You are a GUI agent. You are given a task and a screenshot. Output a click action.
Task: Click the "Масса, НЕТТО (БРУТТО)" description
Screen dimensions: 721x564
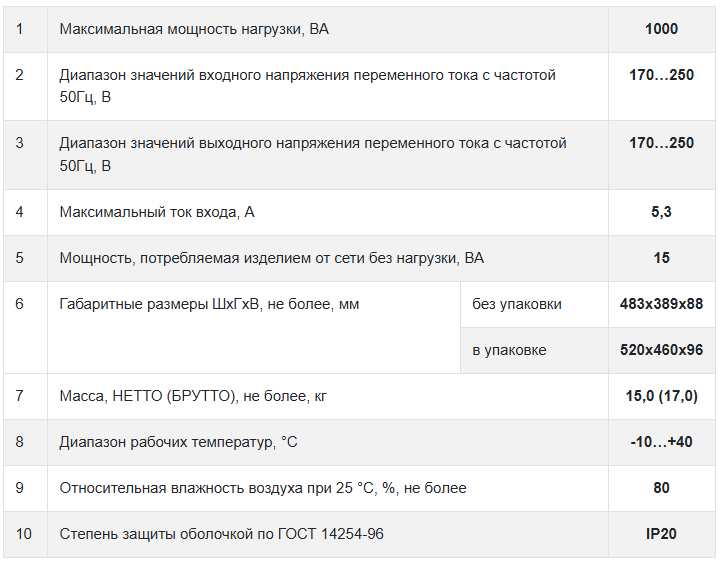pyautogui.click(x=193, y=396)
